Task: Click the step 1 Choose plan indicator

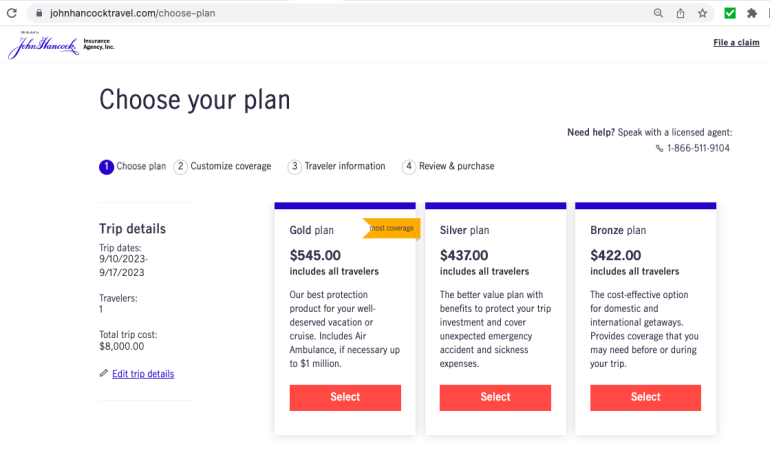Action: (x=132, y=167)
